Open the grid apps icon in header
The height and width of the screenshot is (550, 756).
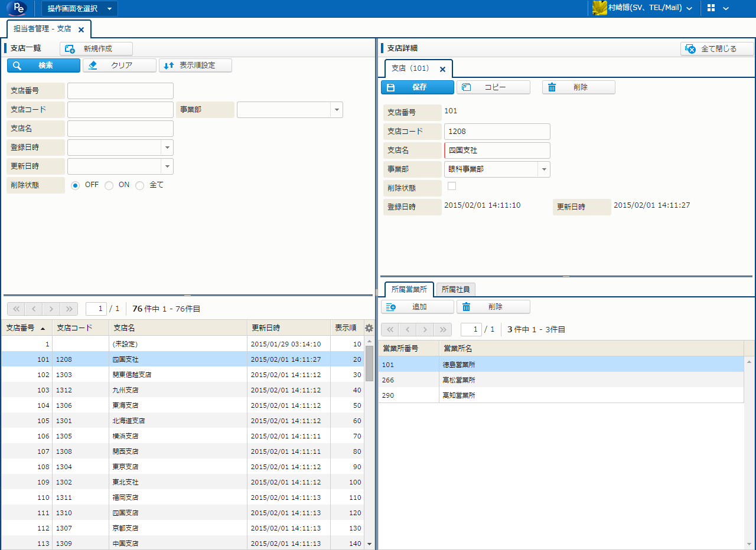click(711, 8)
